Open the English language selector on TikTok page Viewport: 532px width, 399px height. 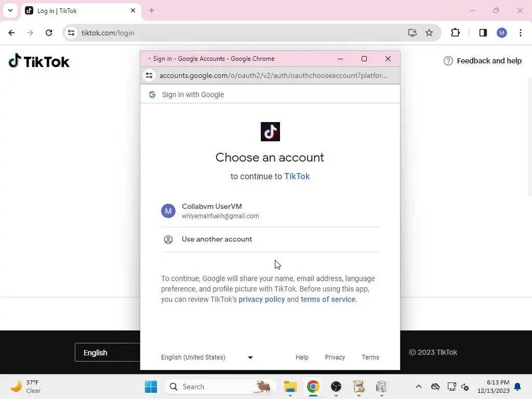[x=107, y=353]
